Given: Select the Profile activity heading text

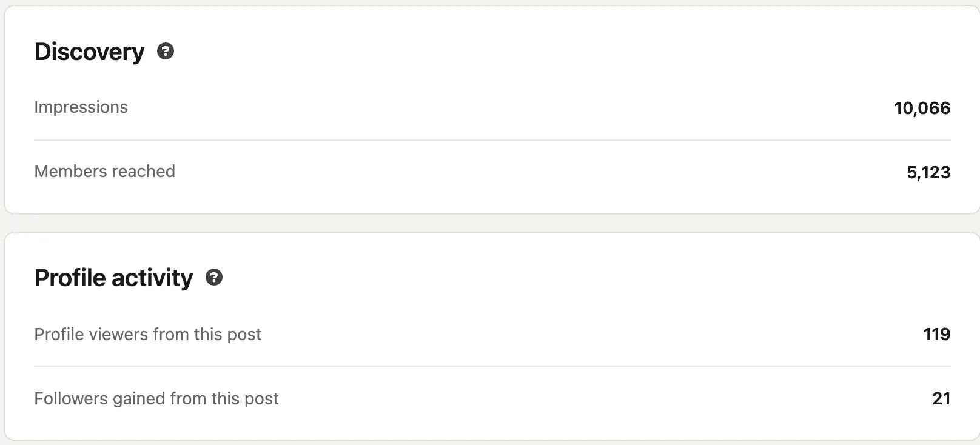Looking at the screenshot, I should pos(113,278).
